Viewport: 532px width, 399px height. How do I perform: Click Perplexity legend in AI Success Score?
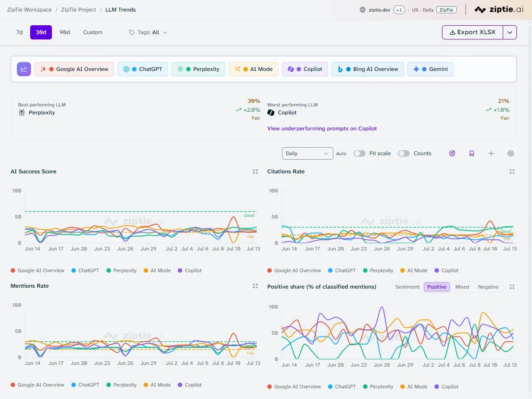(x=121, y=270)
